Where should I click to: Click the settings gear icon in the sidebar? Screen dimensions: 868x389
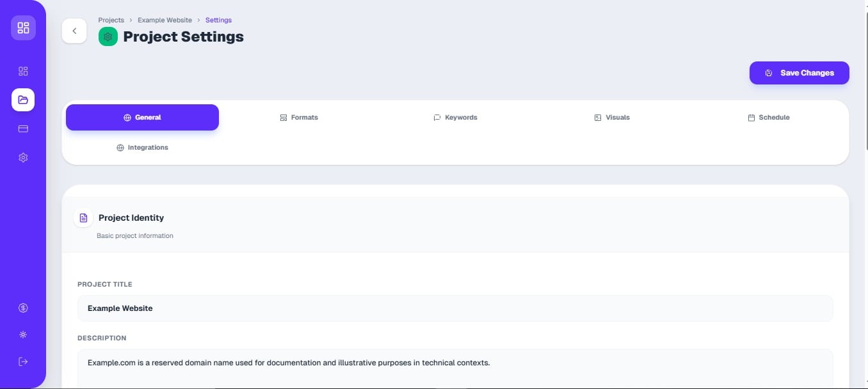tap(23, 157)
